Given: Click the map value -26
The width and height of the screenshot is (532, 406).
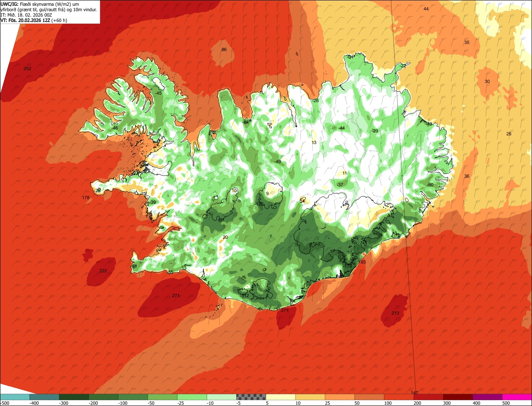Looking at the screenshot, I should [315, 100].
